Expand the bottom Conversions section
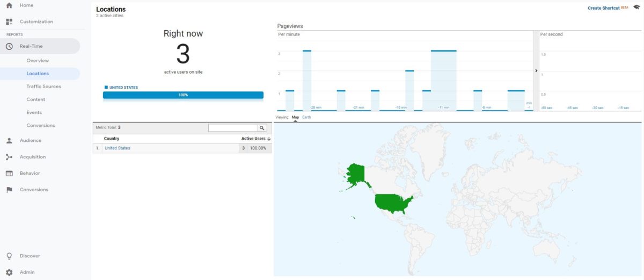The width and height of the screenshot is (644, 280). click(x=34, y=190)
